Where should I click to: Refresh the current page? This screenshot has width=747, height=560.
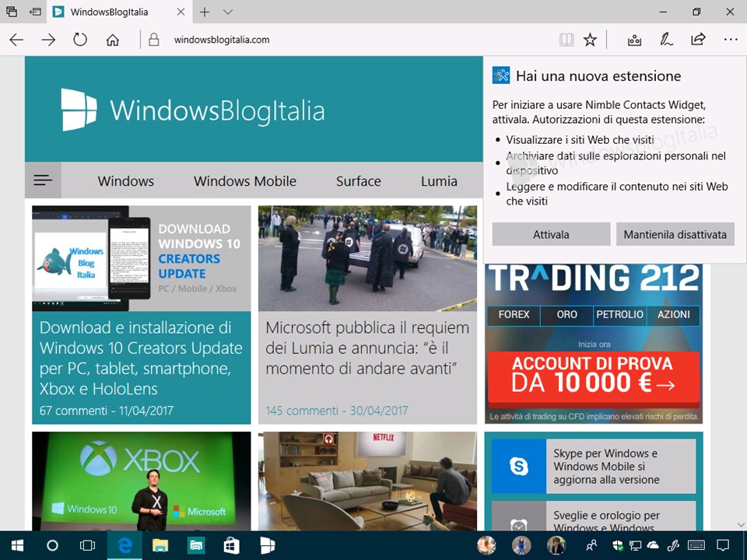pos(80,40)
